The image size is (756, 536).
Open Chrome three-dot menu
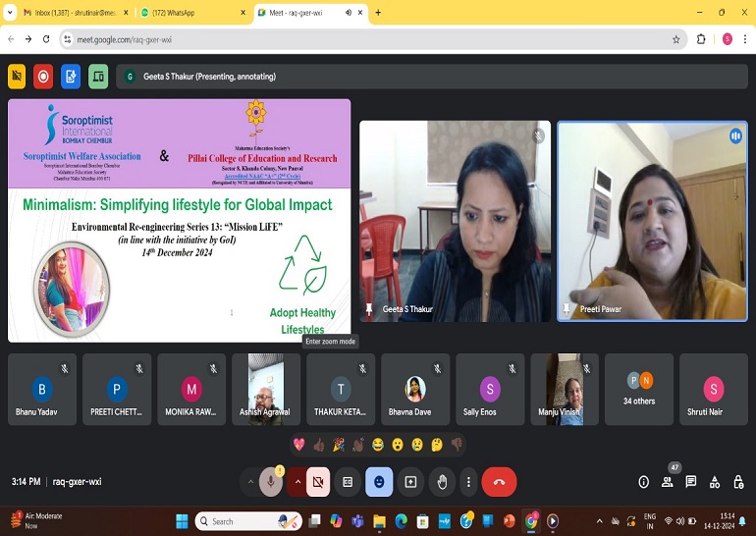[745, 39]
